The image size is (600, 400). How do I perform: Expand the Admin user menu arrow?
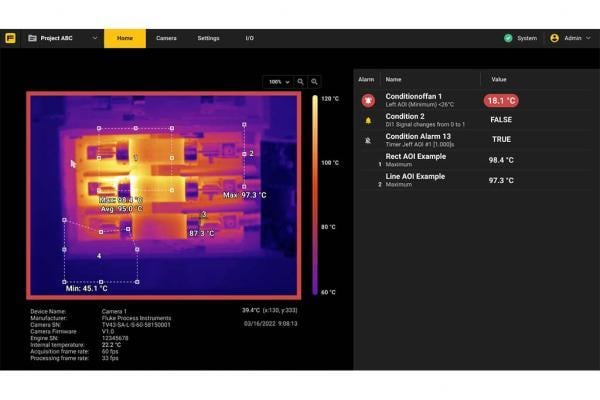[x=590, y=38]
